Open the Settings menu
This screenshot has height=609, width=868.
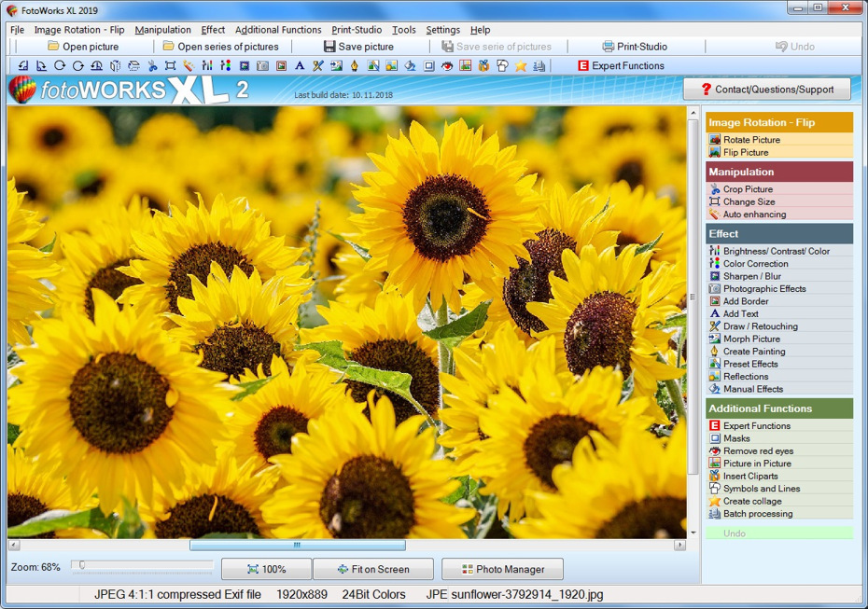(442, 30)
